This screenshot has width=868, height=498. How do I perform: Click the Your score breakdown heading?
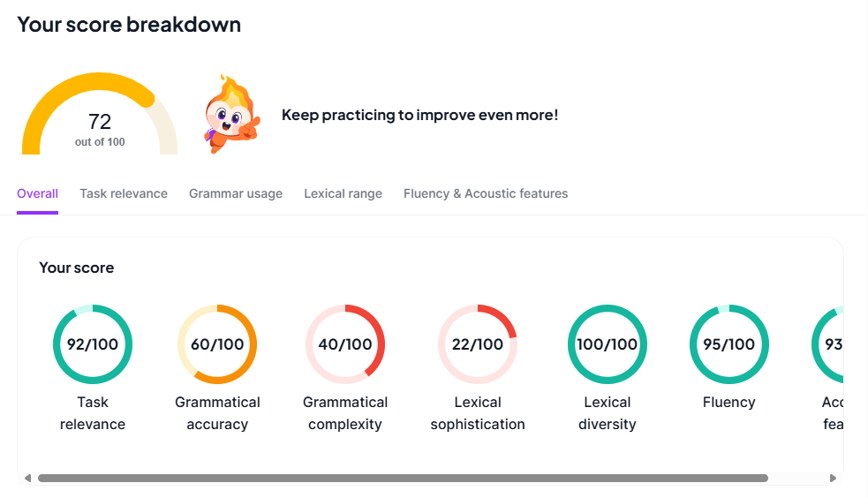(x=129, y=25)
